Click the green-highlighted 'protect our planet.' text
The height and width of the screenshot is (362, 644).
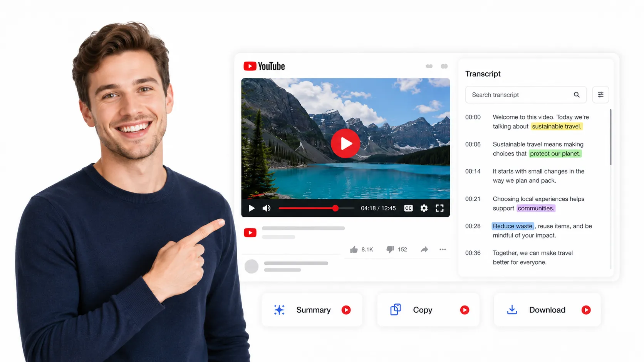point(555,153)
